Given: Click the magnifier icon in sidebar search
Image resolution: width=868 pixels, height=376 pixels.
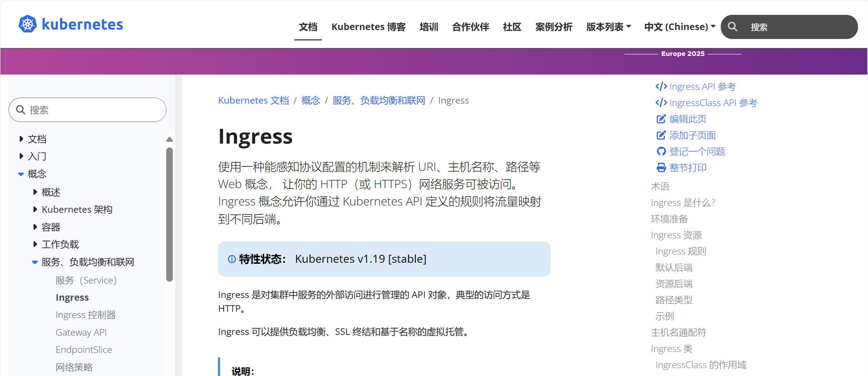Looking at the screenshot, I should click(21, 110).
